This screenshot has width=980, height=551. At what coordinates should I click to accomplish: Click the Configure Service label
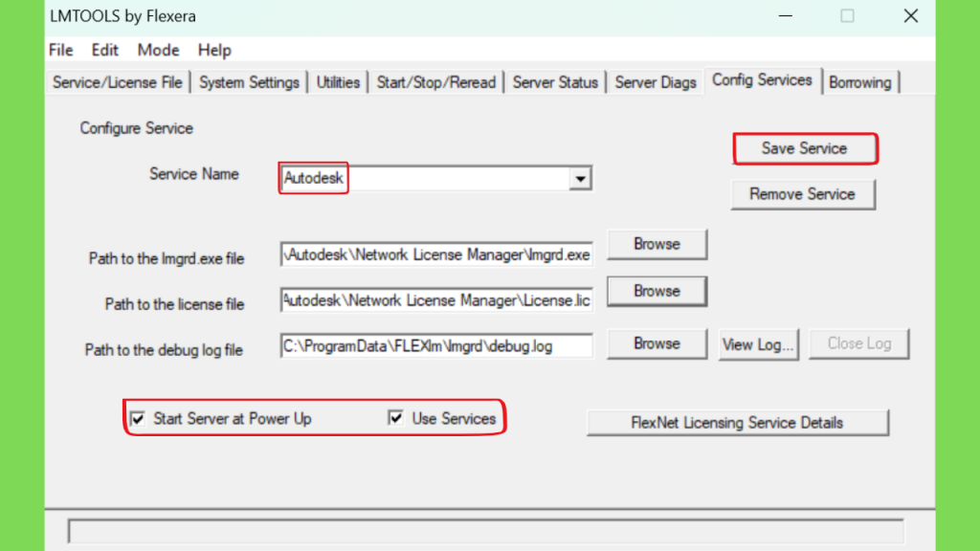click(136, 128)
